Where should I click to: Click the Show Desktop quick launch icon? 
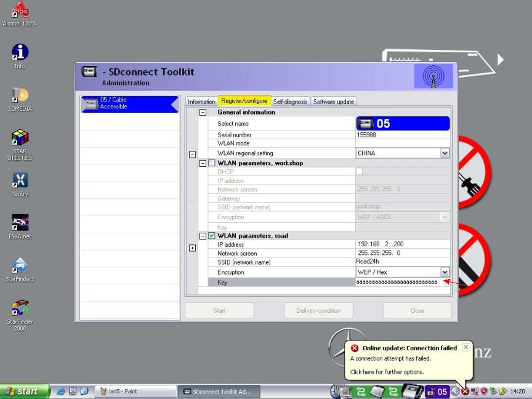point(73,392)
